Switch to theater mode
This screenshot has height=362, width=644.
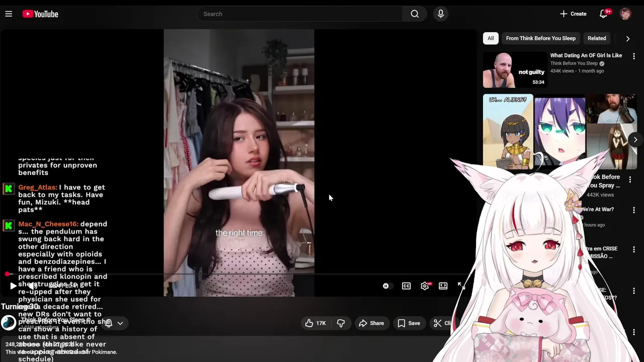tap(443, 286)
